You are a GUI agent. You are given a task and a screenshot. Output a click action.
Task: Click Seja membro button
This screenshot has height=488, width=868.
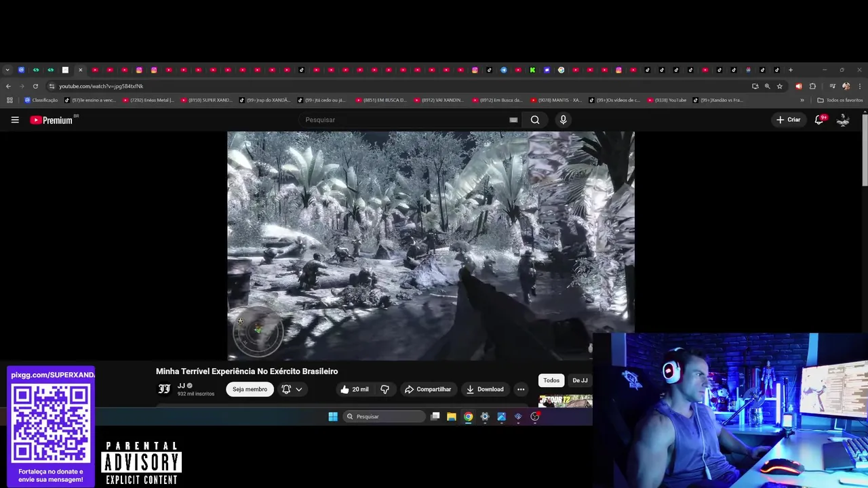coord(250,389)
